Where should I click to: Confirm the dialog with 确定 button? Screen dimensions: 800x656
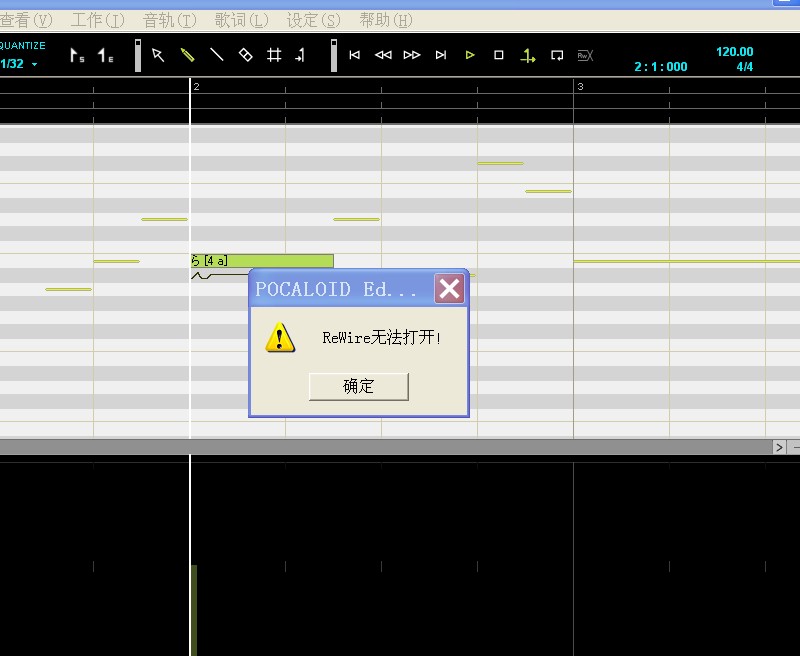(359, 386)
